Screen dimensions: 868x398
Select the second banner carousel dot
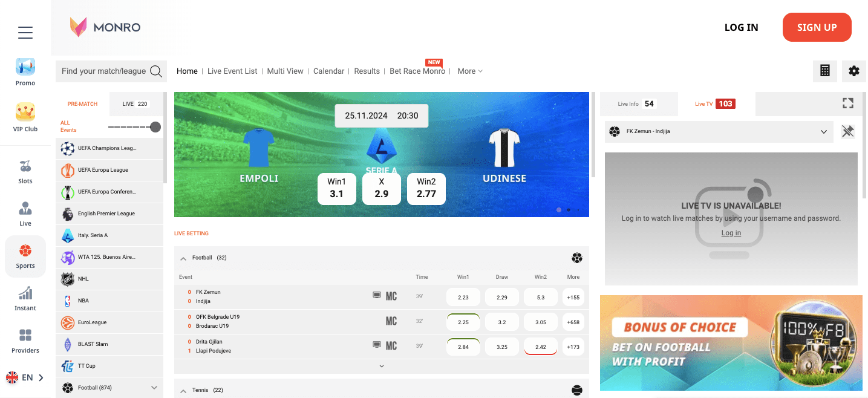568,210
